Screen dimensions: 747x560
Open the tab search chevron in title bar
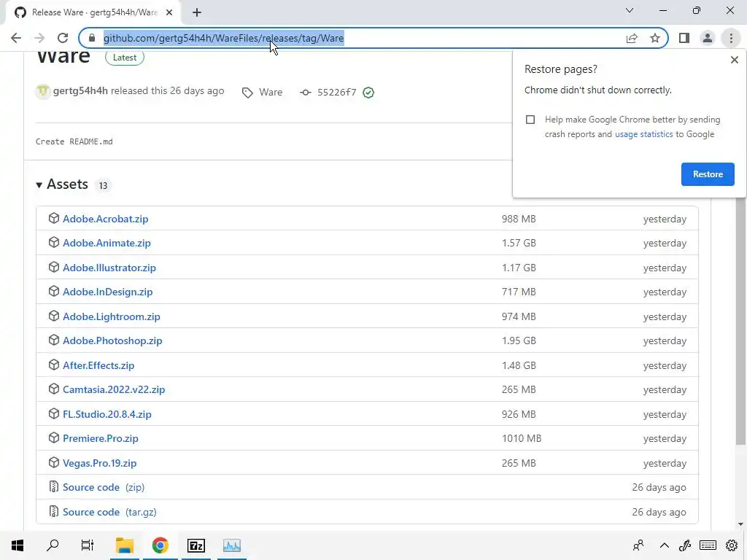pyautogui.click(x=630, y=10)
